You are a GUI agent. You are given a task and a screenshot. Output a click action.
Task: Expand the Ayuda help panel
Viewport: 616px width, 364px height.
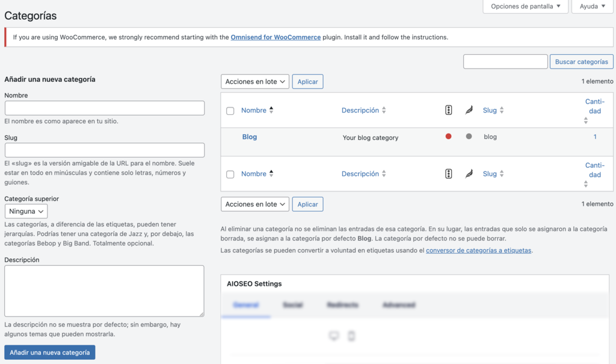592,7
